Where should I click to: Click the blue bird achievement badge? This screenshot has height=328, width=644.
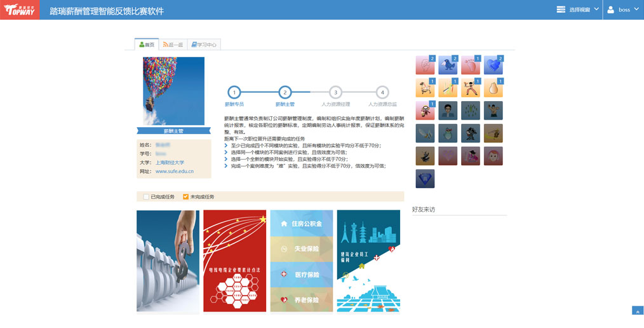point(448,65)
